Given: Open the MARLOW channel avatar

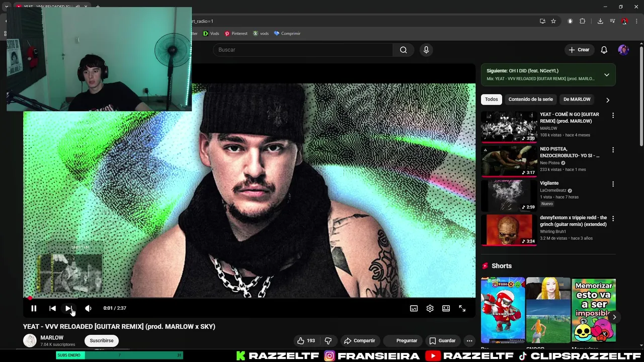Looking at the screenshot, I should (x=30, y=341).
